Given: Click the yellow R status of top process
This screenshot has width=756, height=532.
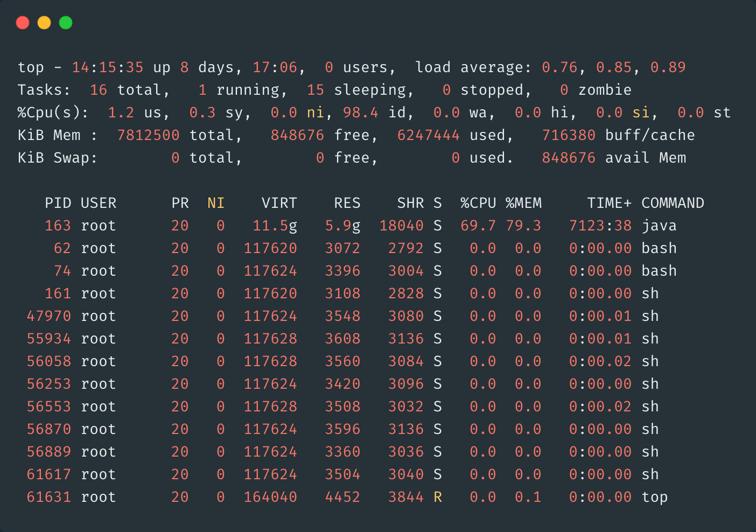Looking at the screenshot, I should point(438,497).
